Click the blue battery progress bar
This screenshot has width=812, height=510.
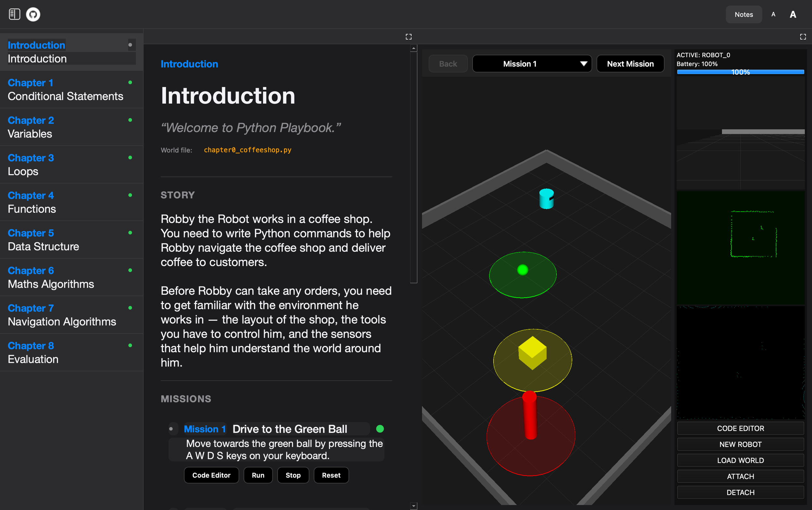coord(740,72)
